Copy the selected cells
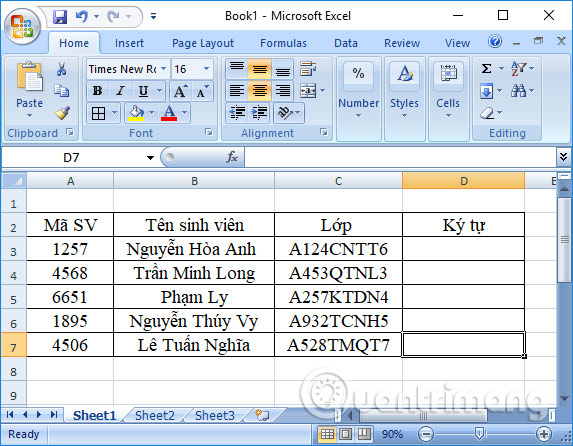The height and width of the screenshot is (446, 573). 61,91
